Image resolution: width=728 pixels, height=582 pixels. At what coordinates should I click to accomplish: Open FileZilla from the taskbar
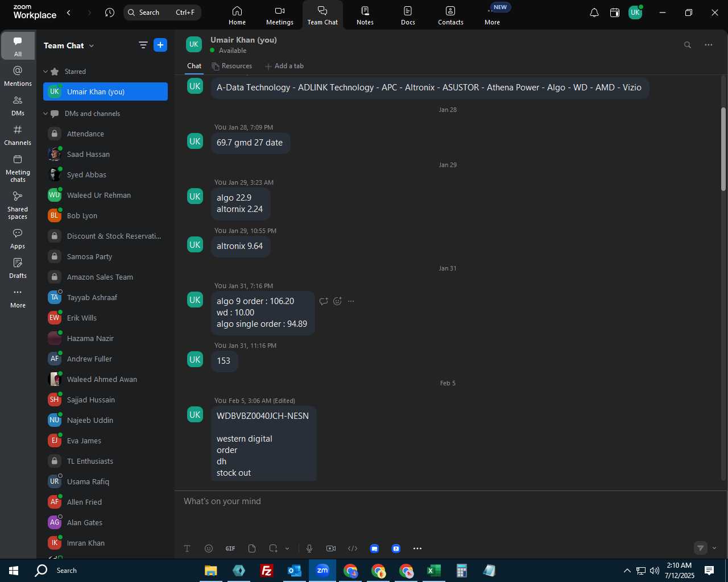(x=266, y=571)
